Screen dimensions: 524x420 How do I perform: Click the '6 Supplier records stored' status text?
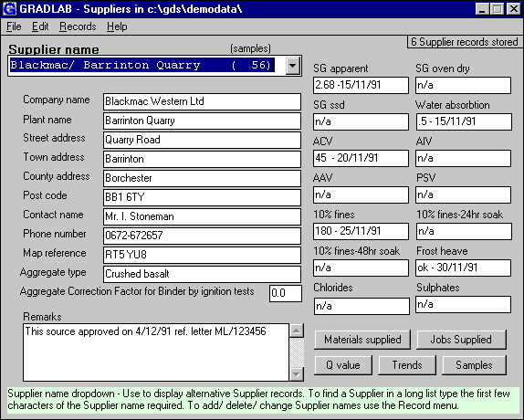(x=464, y=42)
